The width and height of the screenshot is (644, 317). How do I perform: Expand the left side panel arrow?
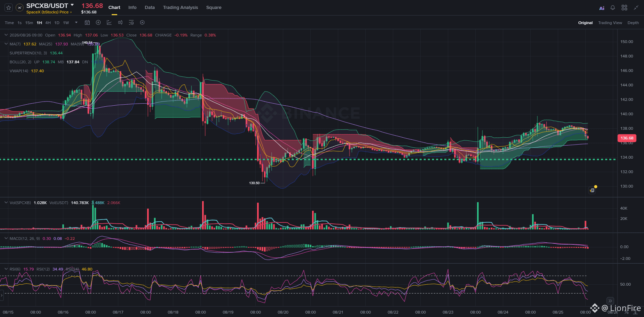(2, 295)
